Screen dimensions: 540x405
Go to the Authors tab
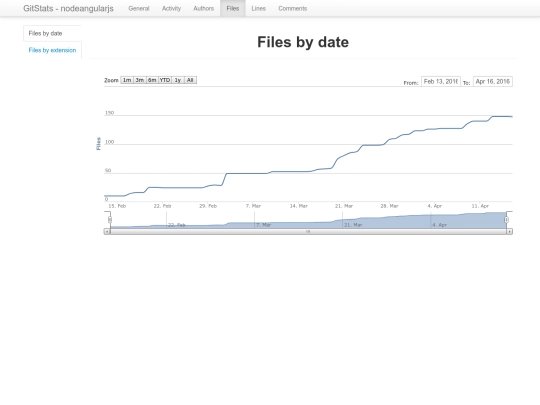[x=204, y=8]
